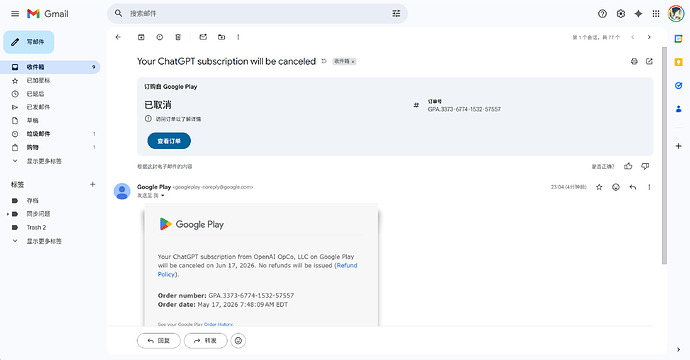The height and width of the screenshot is (360, 690).
Task: Open the Order History link
Action: tap(218, 324)
